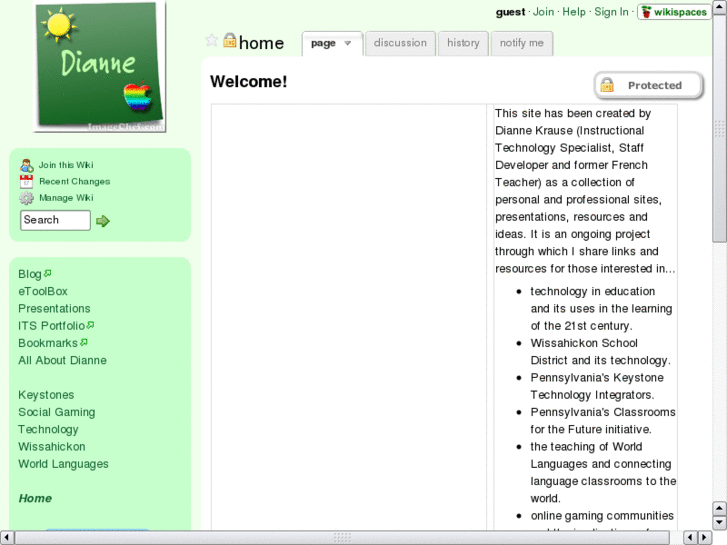Click the Join this Wiki person icon

26,165
